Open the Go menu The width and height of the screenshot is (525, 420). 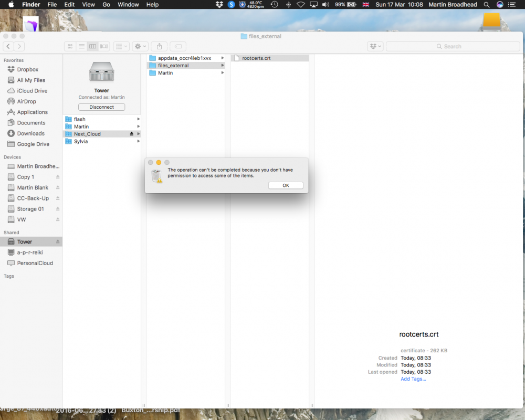pos(106,4)
